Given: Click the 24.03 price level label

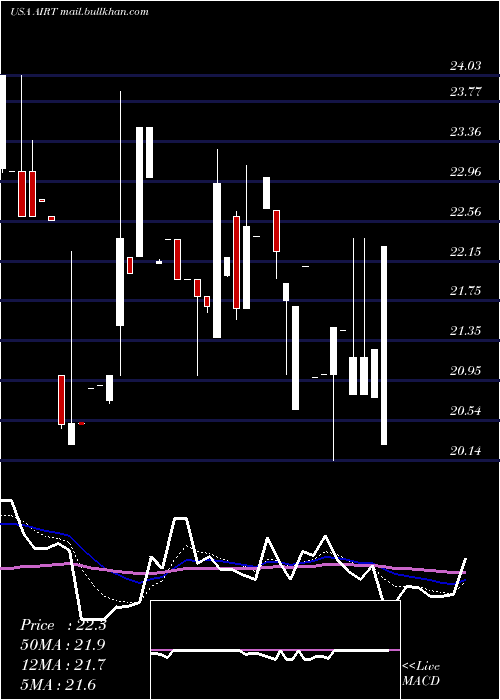Looking at the screenshot, I should [466, 66].
